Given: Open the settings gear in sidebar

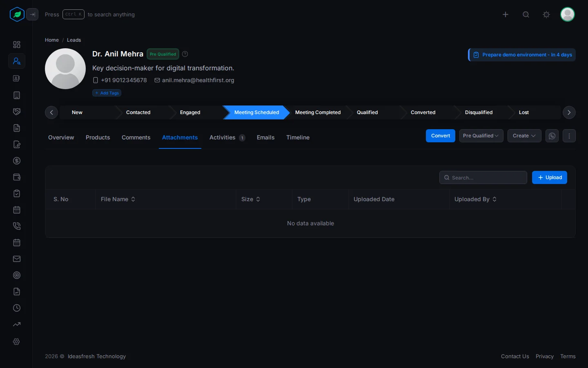Looking at the screenshot, I should 17,341.
